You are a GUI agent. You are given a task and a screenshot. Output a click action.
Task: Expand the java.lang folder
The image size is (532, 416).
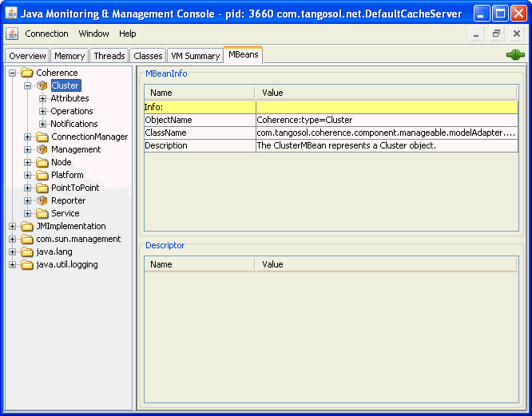coord(13,252)
